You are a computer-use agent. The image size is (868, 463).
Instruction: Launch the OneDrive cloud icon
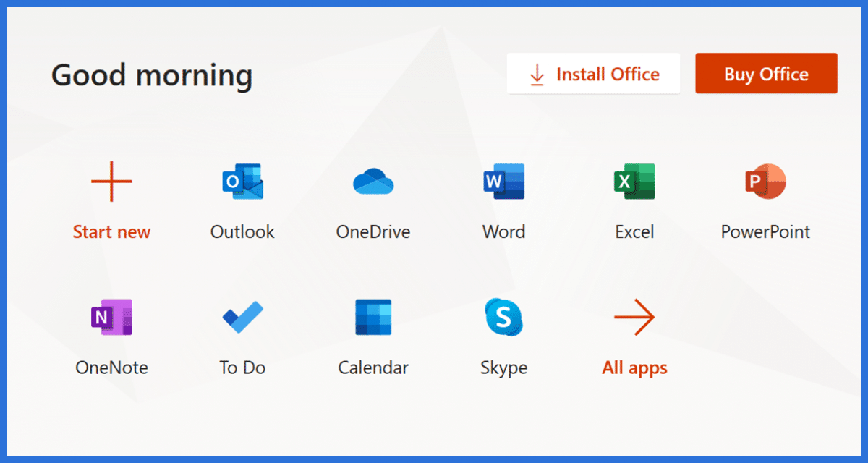pos(373,182)
